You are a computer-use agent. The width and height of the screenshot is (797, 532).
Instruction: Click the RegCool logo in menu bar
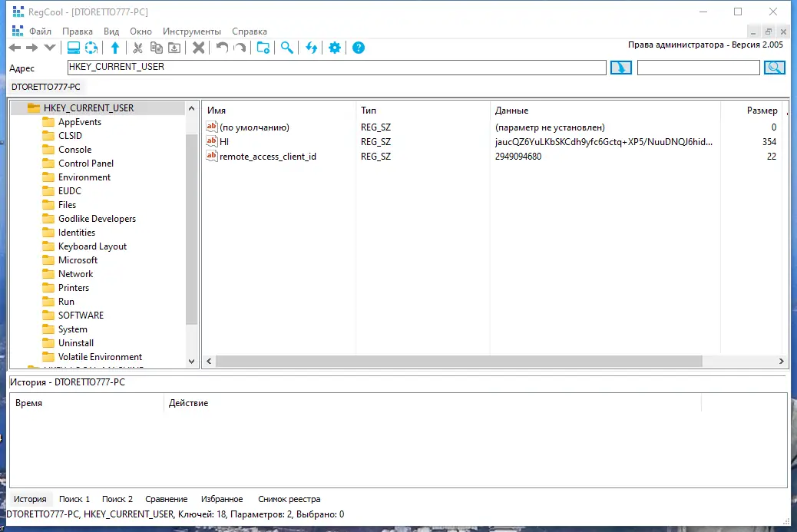(x=18, y=31)
